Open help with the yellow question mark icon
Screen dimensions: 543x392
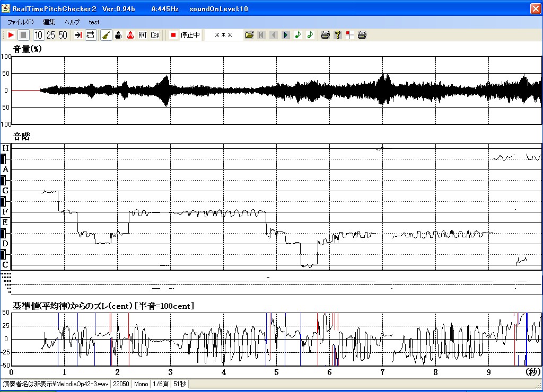coord(338,35)
